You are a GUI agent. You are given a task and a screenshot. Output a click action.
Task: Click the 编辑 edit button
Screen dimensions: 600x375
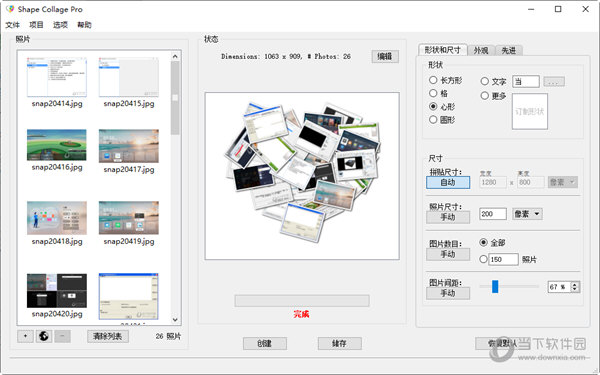click(x=385, y=56)
